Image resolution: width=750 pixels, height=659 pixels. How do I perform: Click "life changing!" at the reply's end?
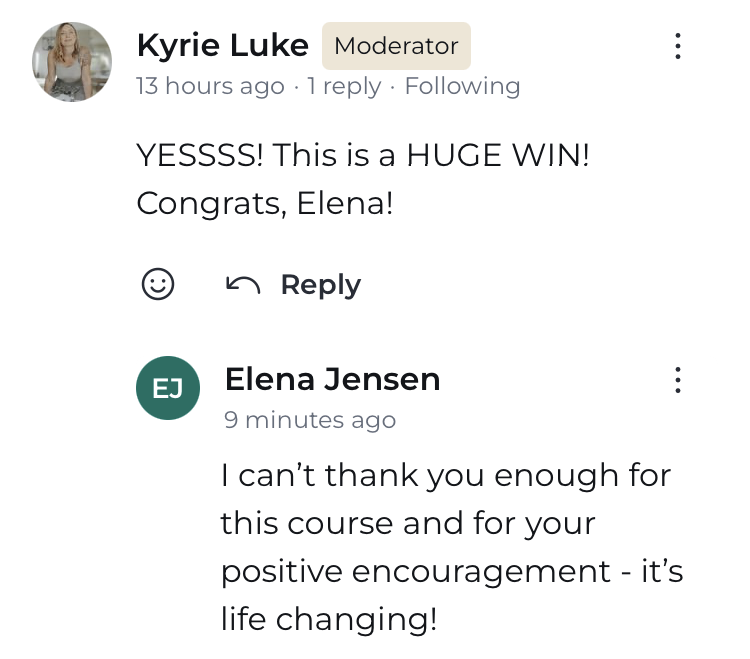pos(329,618)
